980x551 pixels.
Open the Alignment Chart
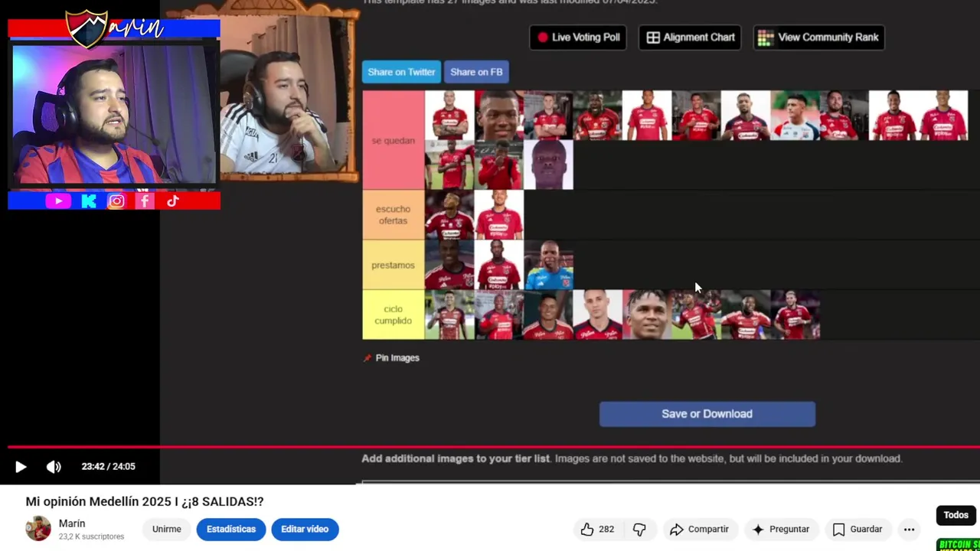[x=690, y=37]
